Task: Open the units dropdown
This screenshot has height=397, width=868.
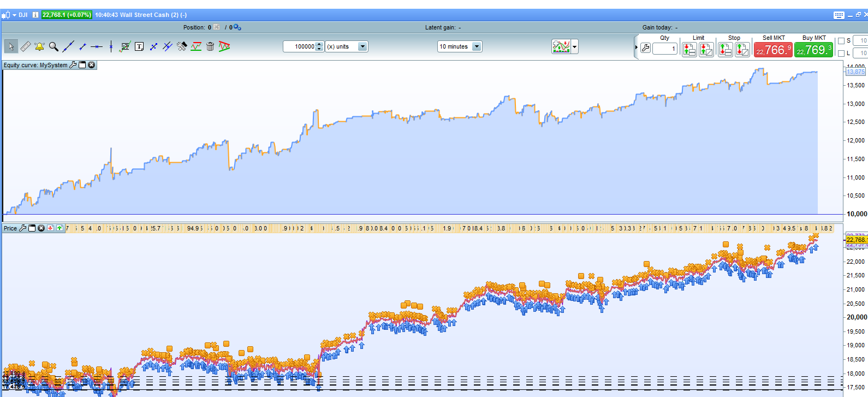Action: (x=362, y=46)
